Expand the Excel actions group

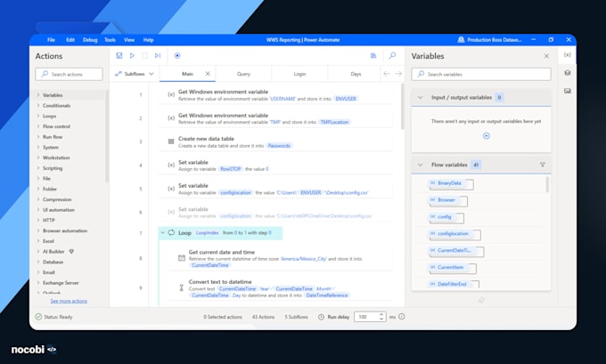click(38, 241)
